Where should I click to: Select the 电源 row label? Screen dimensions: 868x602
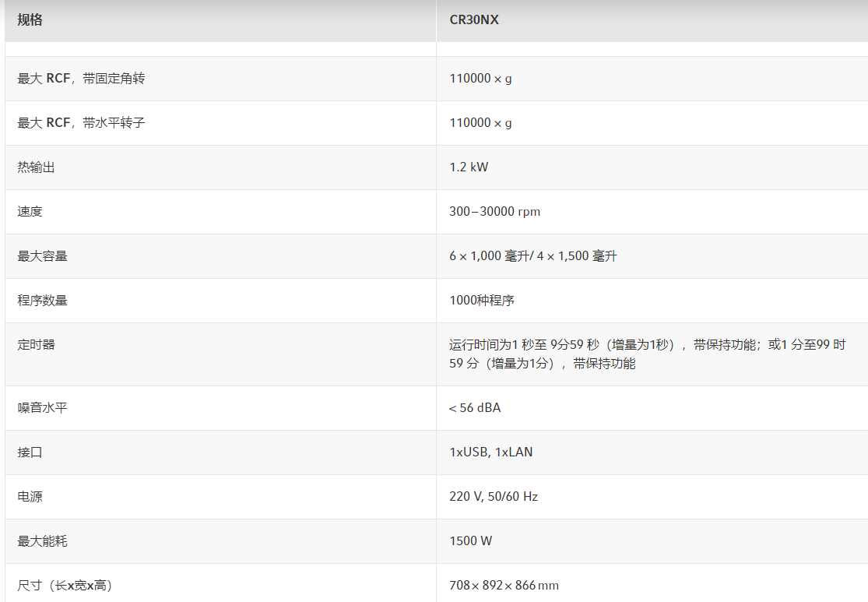[x=30, y=497]
